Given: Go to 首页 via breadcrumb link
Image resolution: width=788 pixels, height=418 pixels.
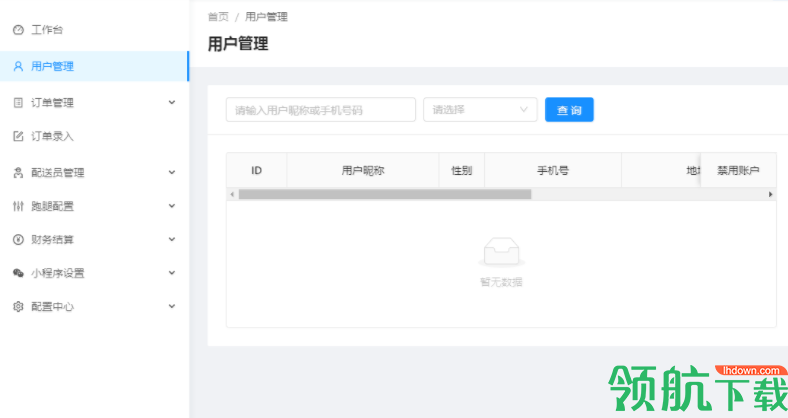Looking at the screenshot, I should pos(218,17).
